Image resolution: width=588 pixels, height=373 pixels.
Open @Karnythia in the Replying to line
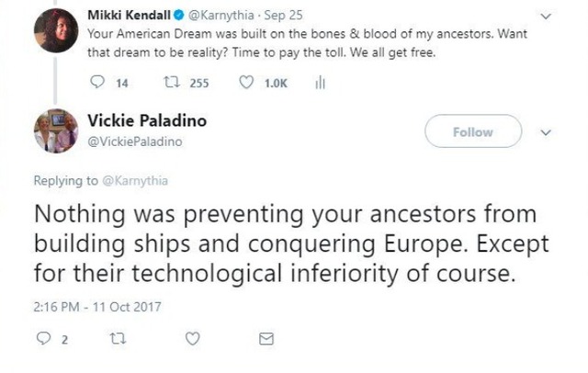pos(140,181)
